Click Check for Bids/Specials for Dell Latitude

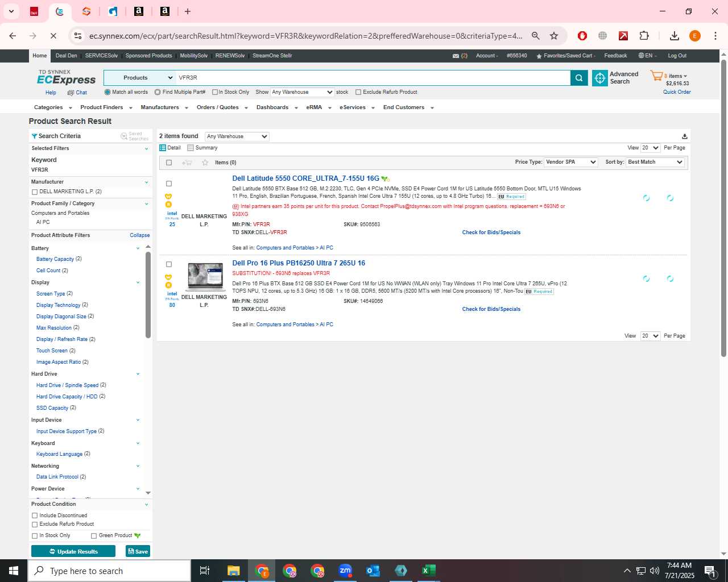491,232
